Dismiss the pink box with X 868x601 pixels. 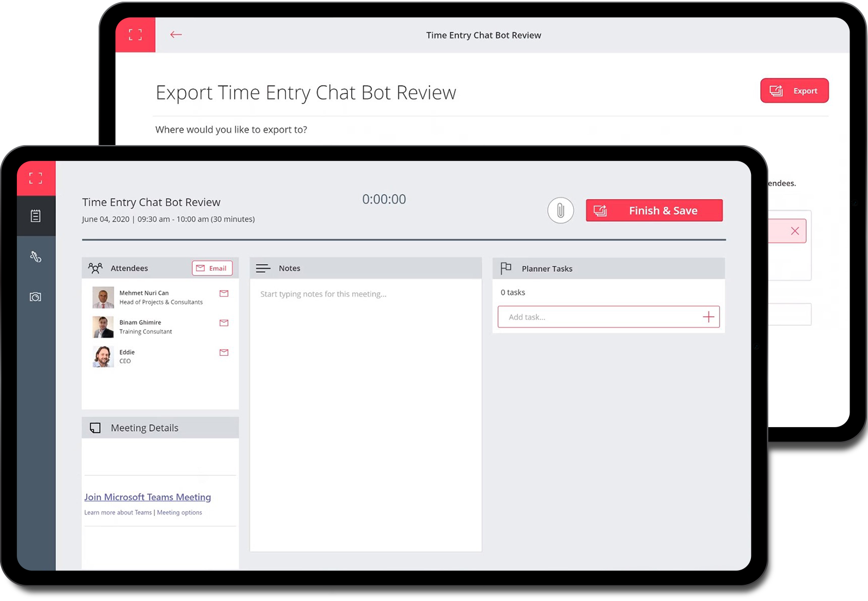(794, 231)
